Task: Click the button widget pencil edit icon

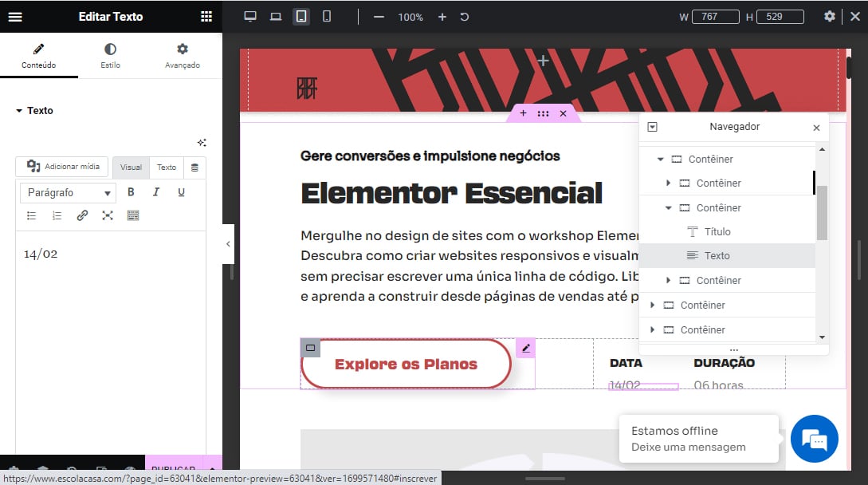Action: tap(526, 348)
